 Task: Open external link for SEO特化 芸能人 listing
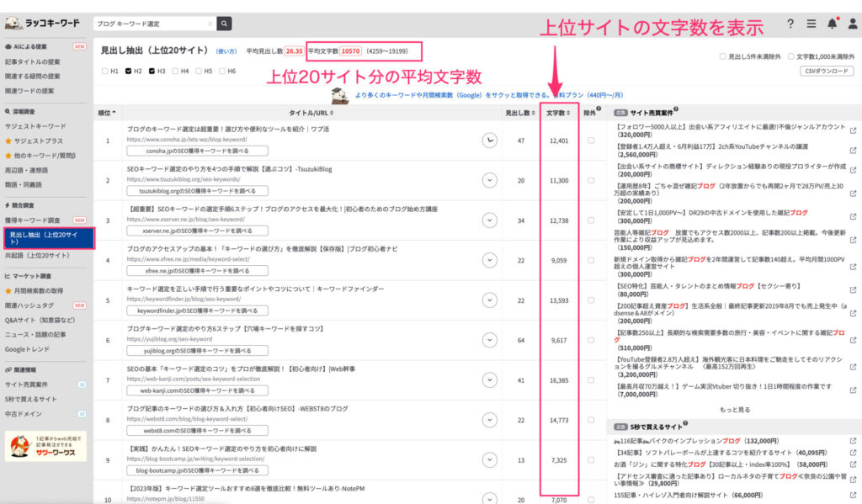[x=853, y=289]
